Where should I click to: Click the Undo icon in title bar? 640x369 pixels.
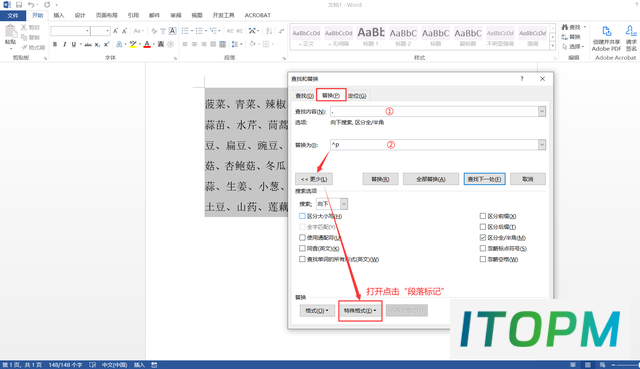tap(31, 5)
